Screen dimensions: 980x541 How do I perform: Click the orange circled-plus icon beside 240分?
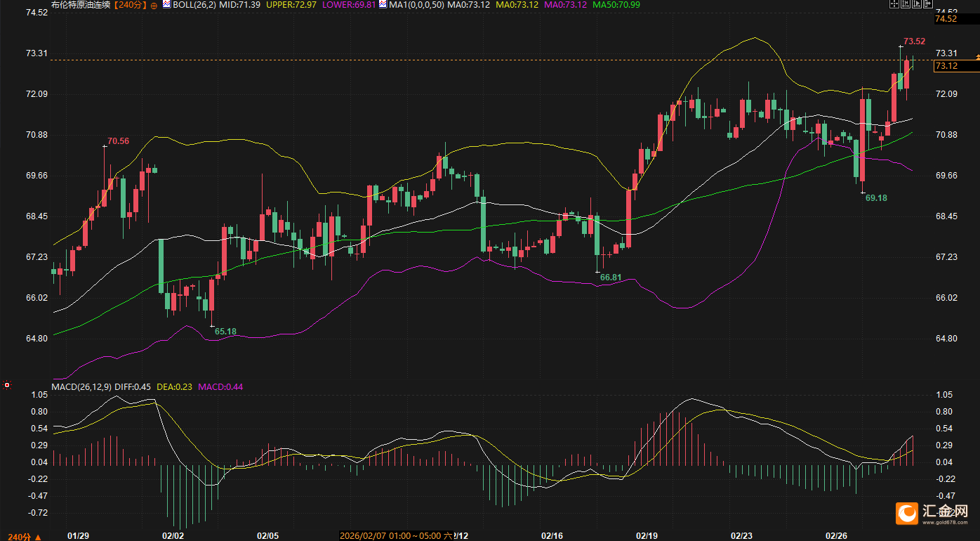(x=154, y=5)
